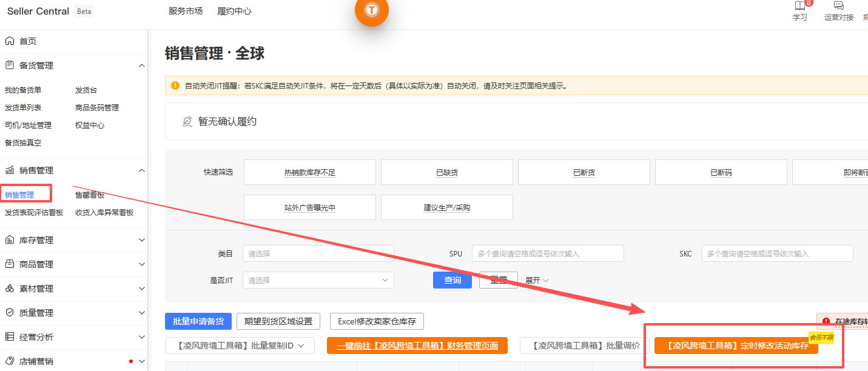The width and height of the screenshot is (868, 371).
Task: Click 一键前往财务管理页面 orange button
Action: (x=417, y=346)
